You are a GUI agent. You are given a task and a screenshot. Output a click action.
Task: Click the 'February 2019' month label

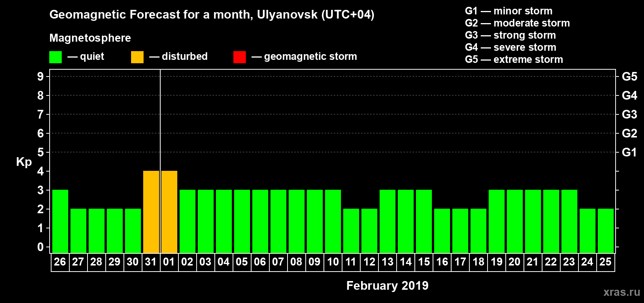387,286
